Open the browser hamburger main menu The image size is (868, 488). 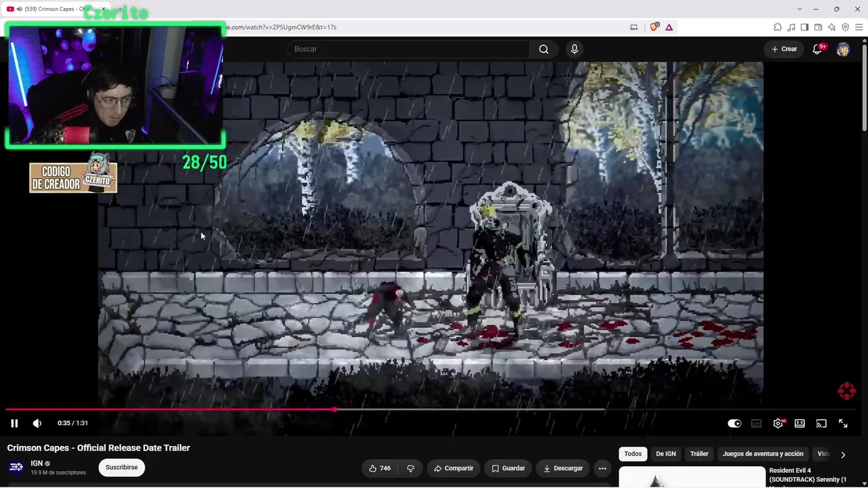859,27
